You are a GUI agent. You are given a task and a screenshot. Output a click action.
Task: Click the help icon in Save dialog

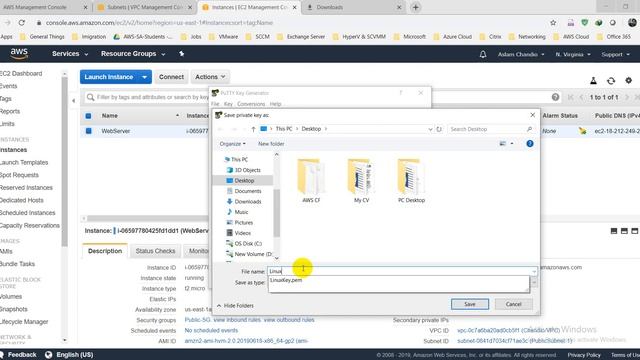click(530, 144)
